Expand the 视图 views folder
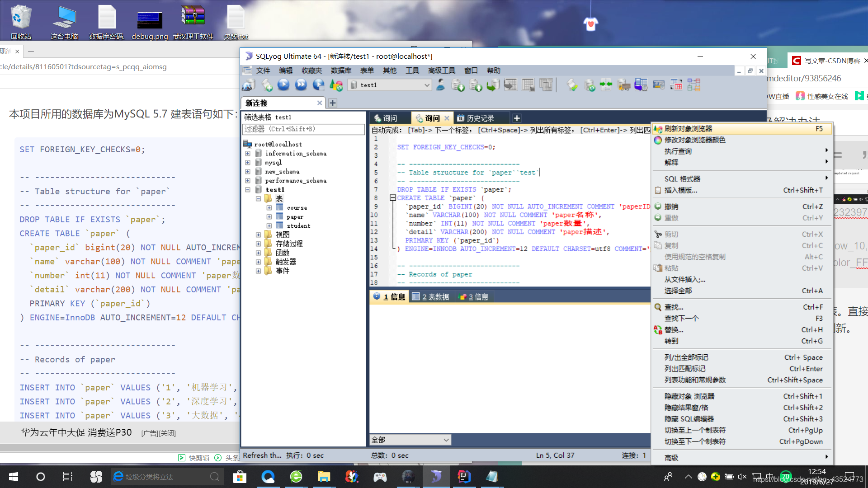The height and width of the screenshot is (488, 868). [259, 235]
